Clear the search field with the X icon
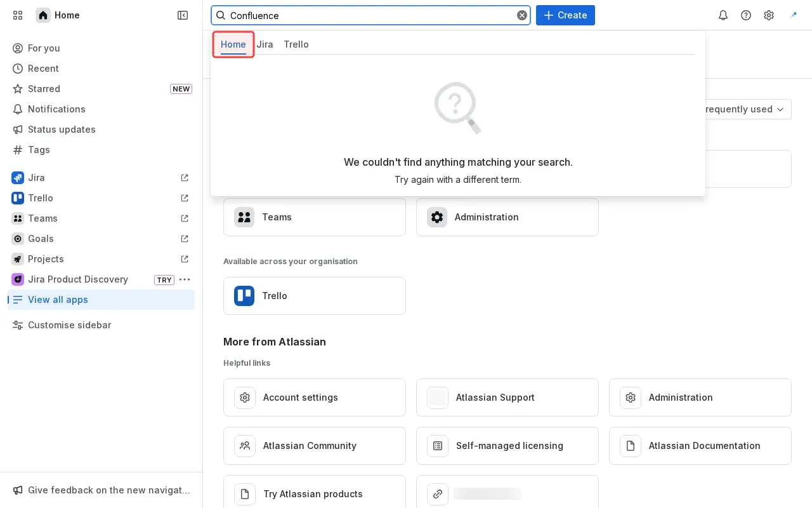812x508 pixels. (x=521, y=15)
